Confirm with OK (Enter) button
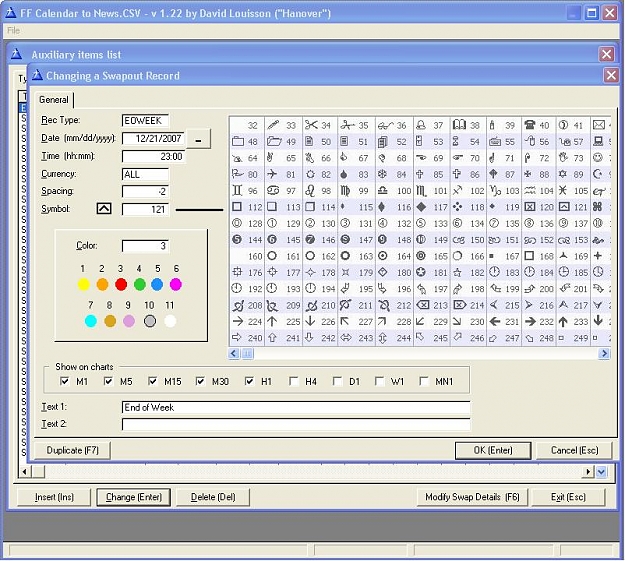Image resolution: width=625 pixels, height=561 pixels. 493,450
